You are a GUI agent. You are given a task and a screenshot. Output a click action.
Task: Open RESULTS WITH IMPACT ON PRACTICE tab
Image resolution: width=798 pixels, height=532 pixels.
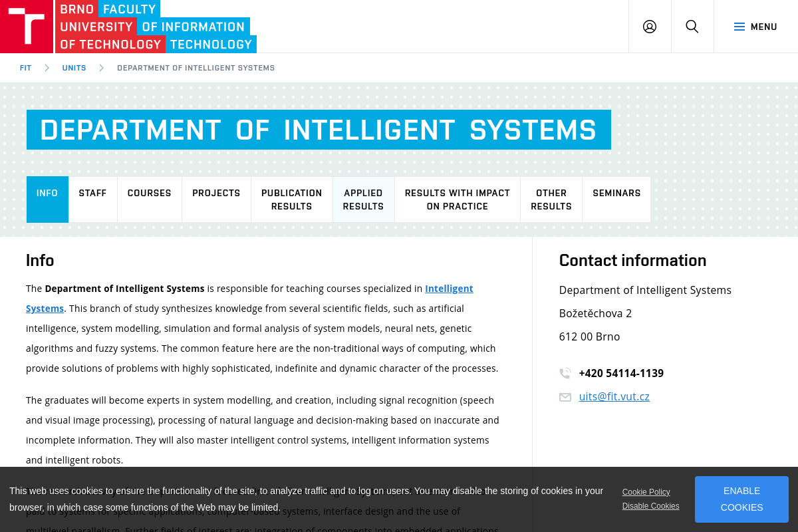click(x=457, y=199)
